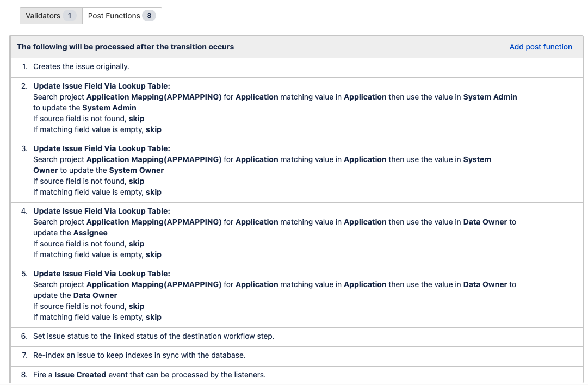Viewport: 588px width, 385px height.
Task: Open the Add post function link
Action: [541, 47]
